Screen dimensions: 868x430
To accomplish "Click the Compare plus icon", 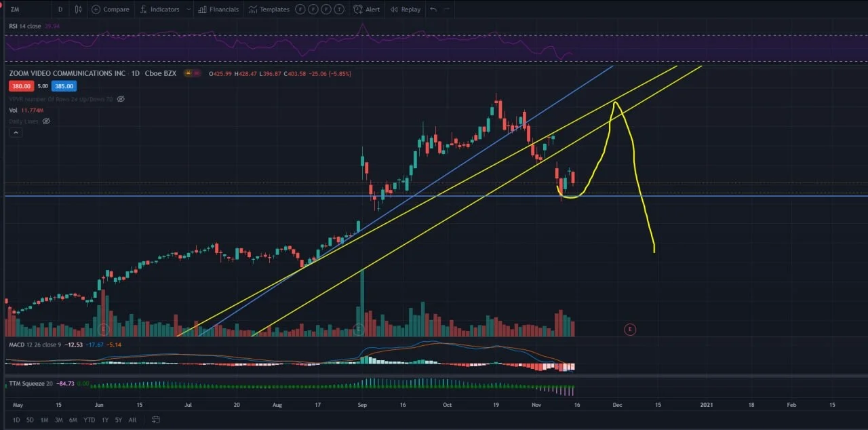I will click(x=96, y=9).
